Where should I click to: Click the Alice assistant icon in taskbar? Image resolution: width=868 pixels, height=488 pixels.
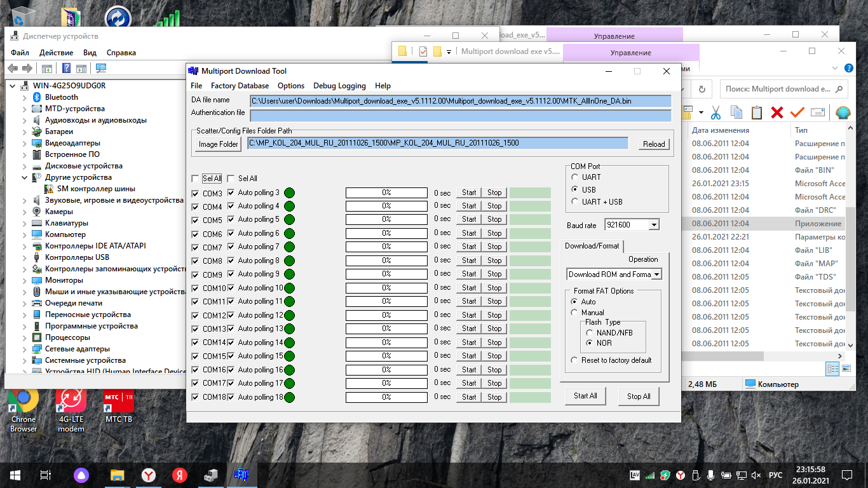[81, 475]
